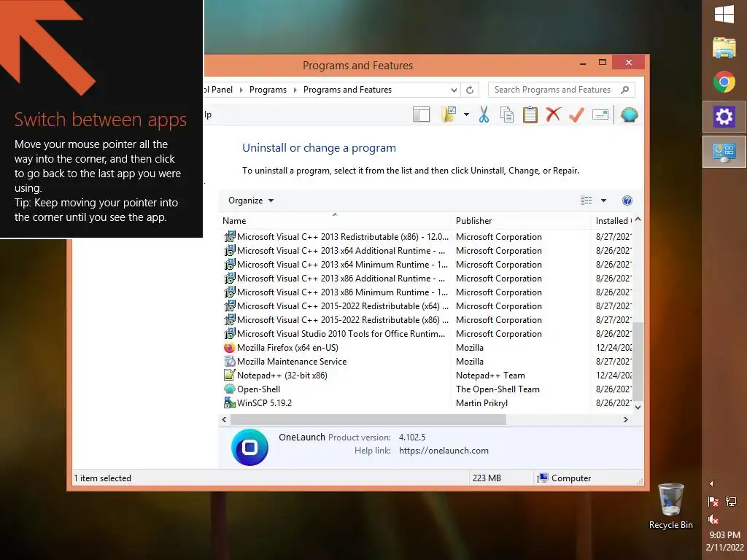Select Visual C++ 2015-2022 Redistributable (x64) row
Viewport: 747px width, 560px height.
426,306
